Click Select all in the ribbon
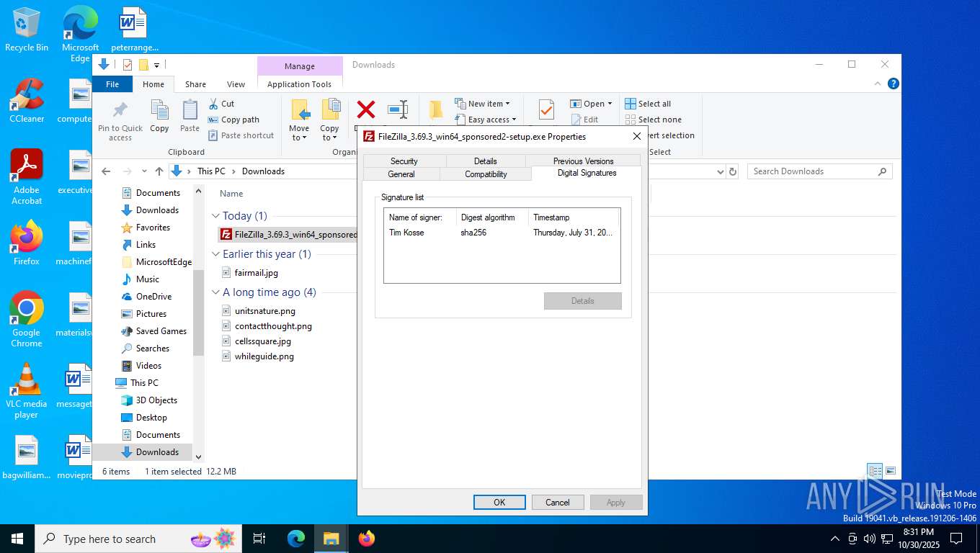 648,104
